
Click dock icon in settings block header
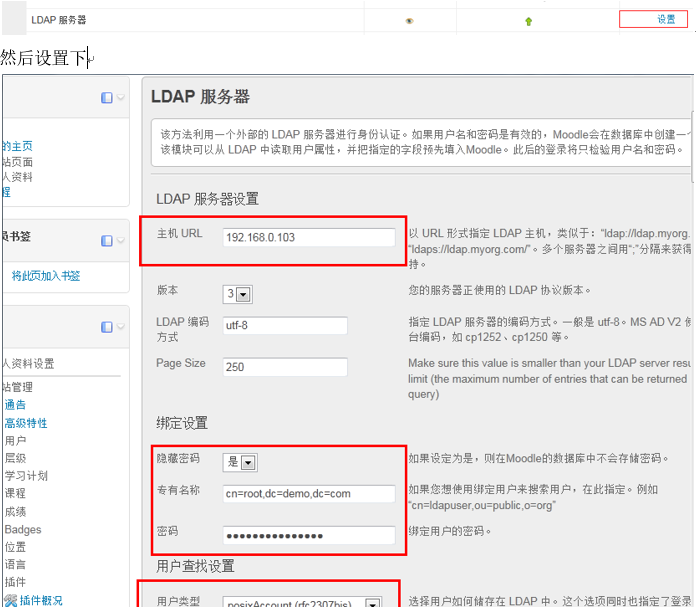[107, 327]
